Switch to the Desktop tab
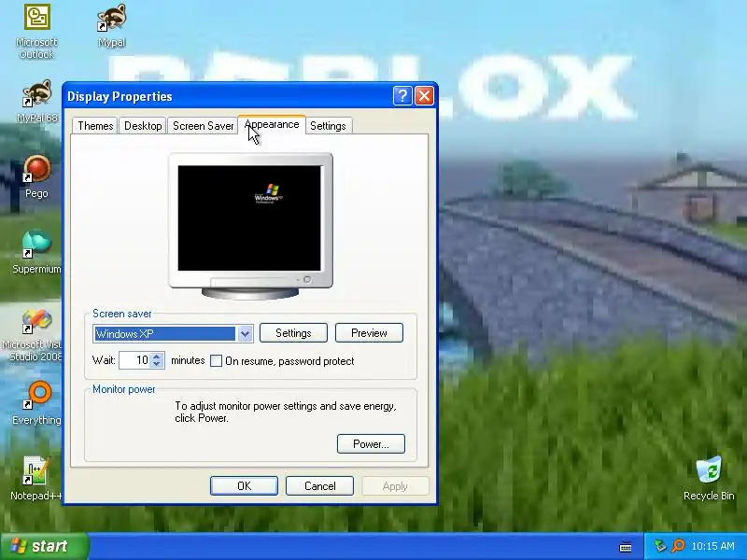Image resolution: width=747 pixels, height=560 pixels. click(x=143, y=126)
